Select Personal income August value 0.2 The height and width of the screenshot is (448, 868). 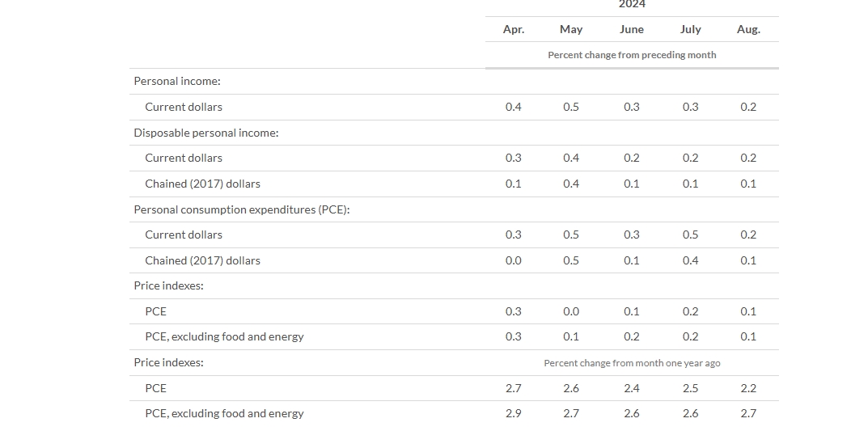[x=748, y=108]
